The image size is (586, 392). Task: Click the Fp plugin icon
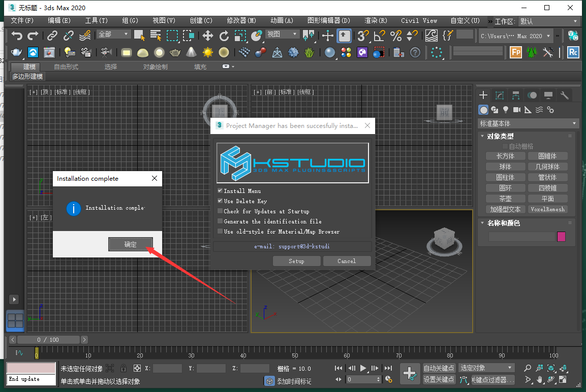tap(516, 53)
